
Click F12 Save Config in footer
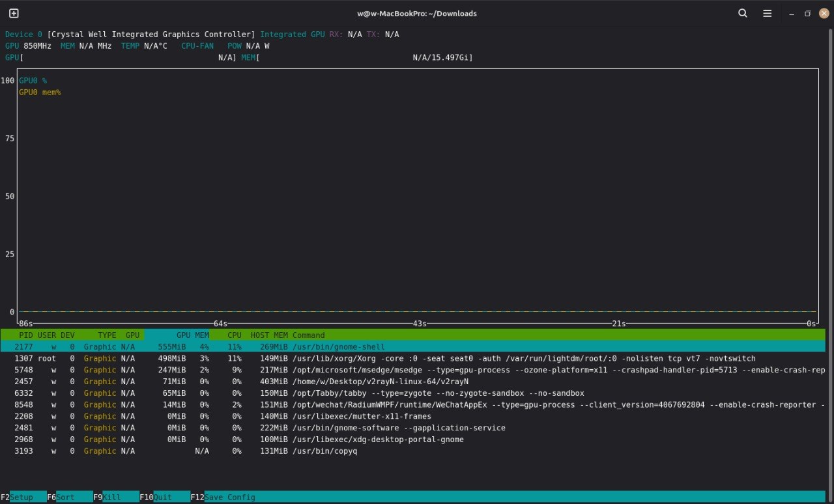[x=229, y=497]
